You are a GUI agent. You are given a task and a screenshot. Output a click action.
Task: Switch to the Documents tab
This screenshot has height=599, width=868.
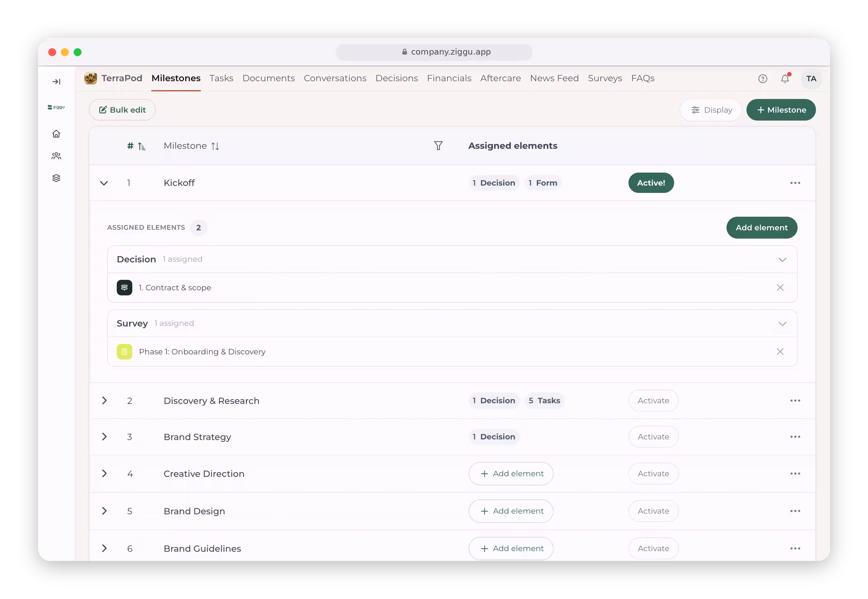click(269, 78)
